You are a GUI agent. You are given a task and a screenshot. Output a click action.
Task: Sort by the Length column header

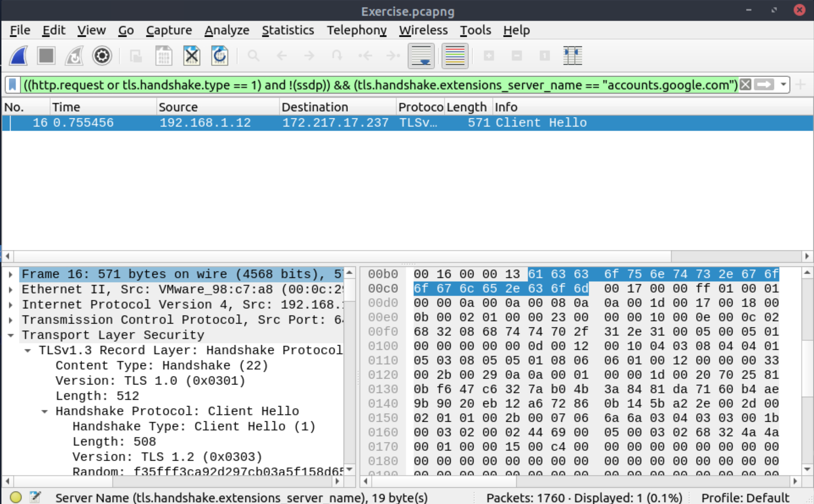pyautogui.click(x=468, y=107)
